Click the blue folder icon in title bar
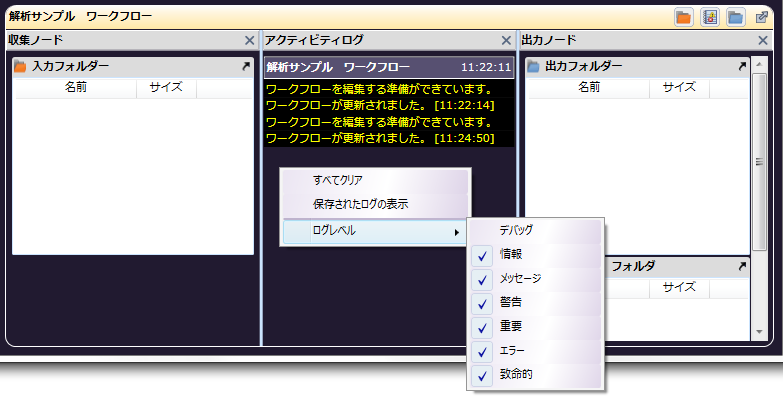Screen dimensions: 783x398 [736, 17]
